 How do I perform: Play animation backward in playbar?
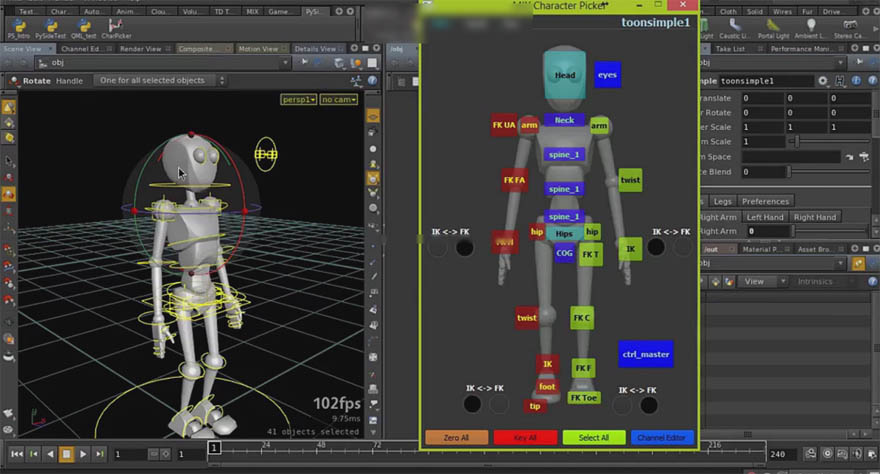pyautogui.click(x=50, y=454)
